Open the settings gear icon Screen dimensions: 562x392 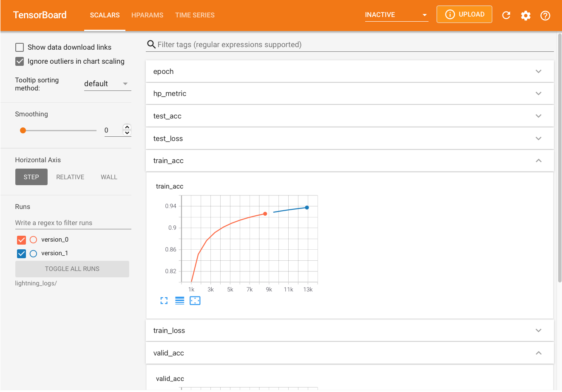pyautogui.click(x=526, y=16)
